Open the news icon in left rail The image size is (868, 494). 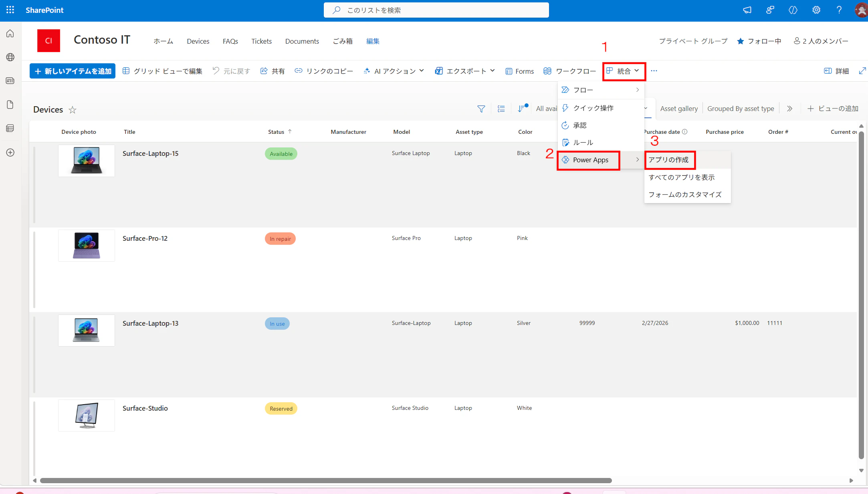[10, 81]
